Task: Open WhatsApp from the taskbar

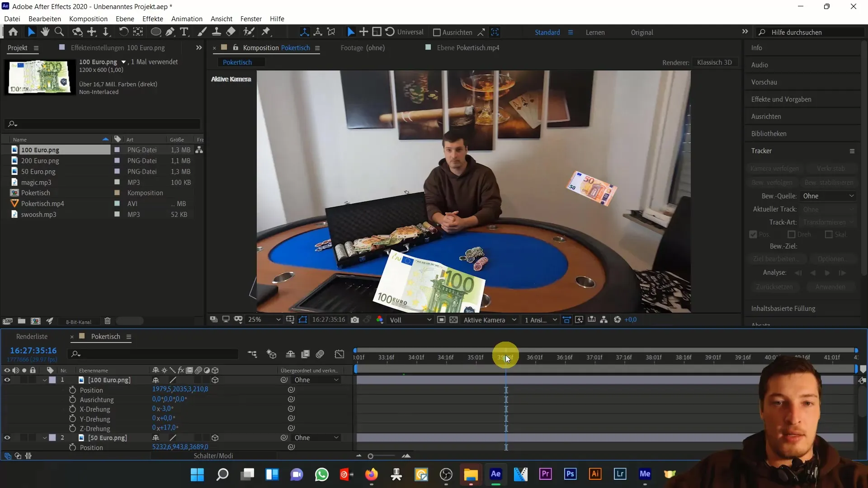Action: pos(322,474)
